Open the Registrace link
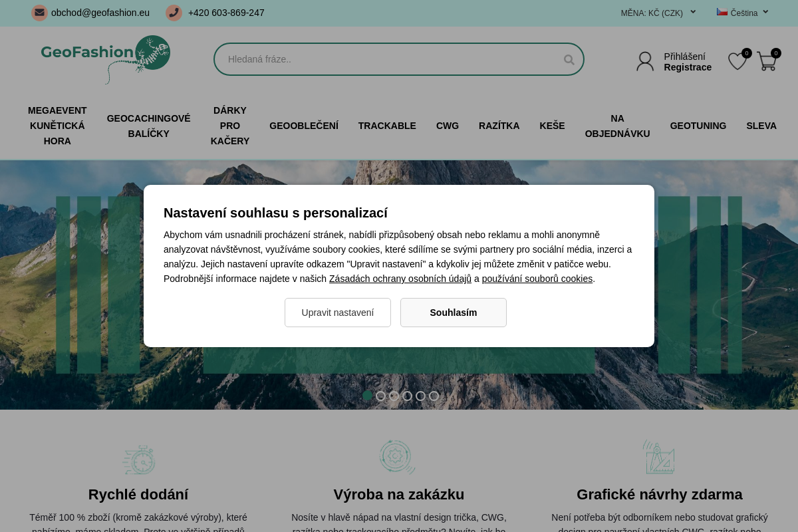Viewport: 798px width, 532px height. [x=688, y=67]
